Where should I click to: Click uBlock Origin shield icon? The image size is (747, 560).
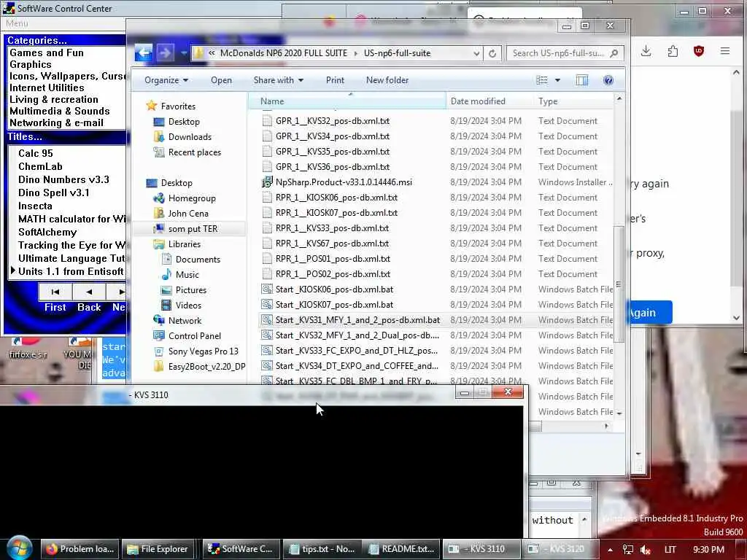(x=698, y=51)
